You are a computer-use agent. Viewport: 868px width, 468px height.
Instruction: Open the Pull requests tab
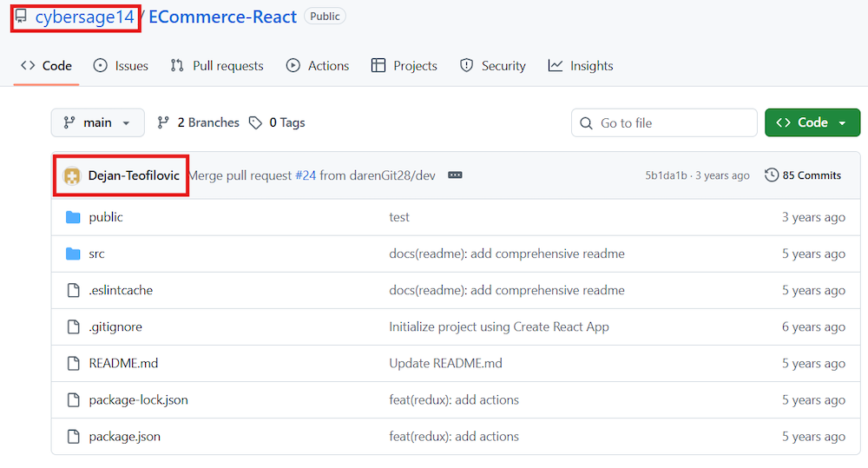coord(217,66)
